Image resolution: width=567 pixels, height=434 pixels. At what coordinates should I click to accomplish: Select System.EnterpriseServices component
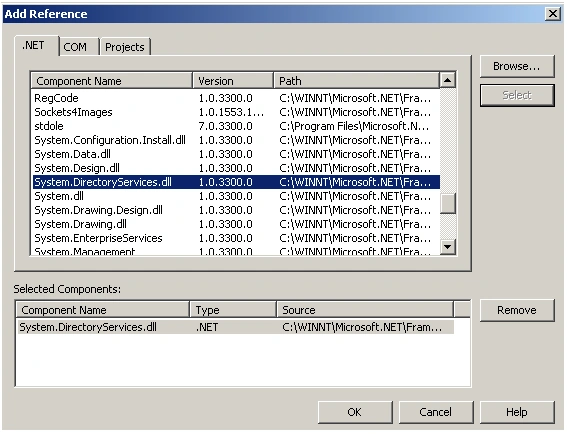(x=236, y=238)
